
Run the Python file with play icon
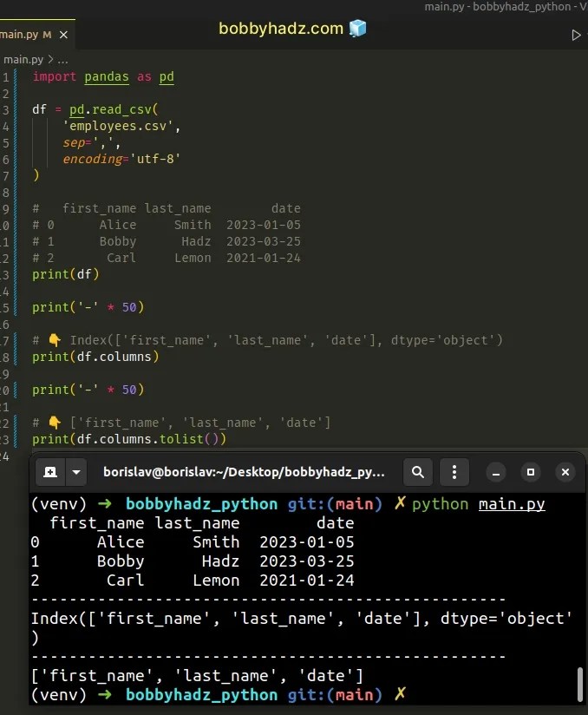[x=576, y=35]
